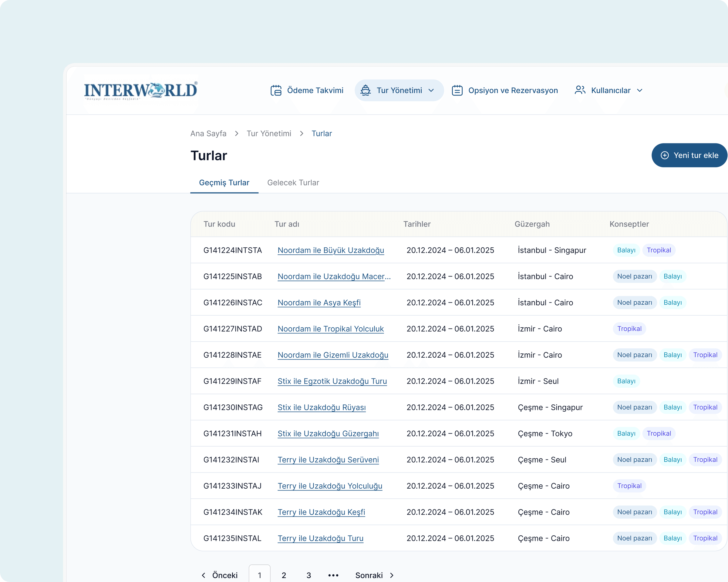Click the pagination ellipsis dots
The height and width of the screenshot is (582, 728).
[x=333, y=575]
